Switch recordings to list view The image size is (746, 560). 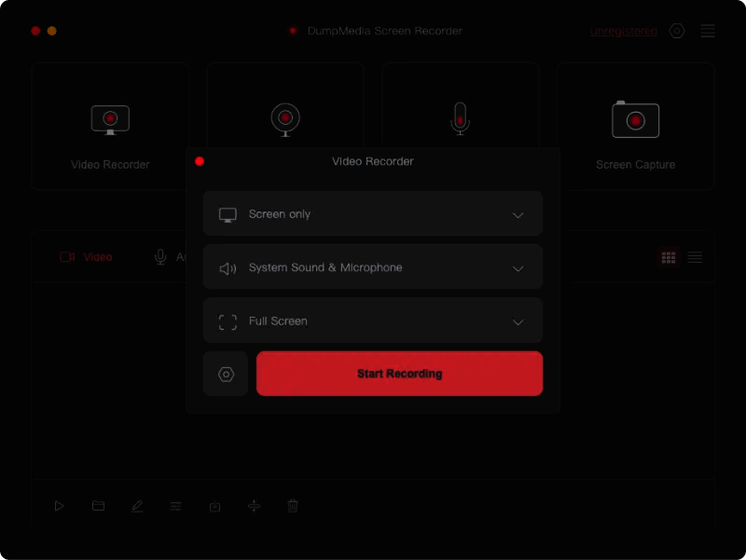tap(694, 257)
